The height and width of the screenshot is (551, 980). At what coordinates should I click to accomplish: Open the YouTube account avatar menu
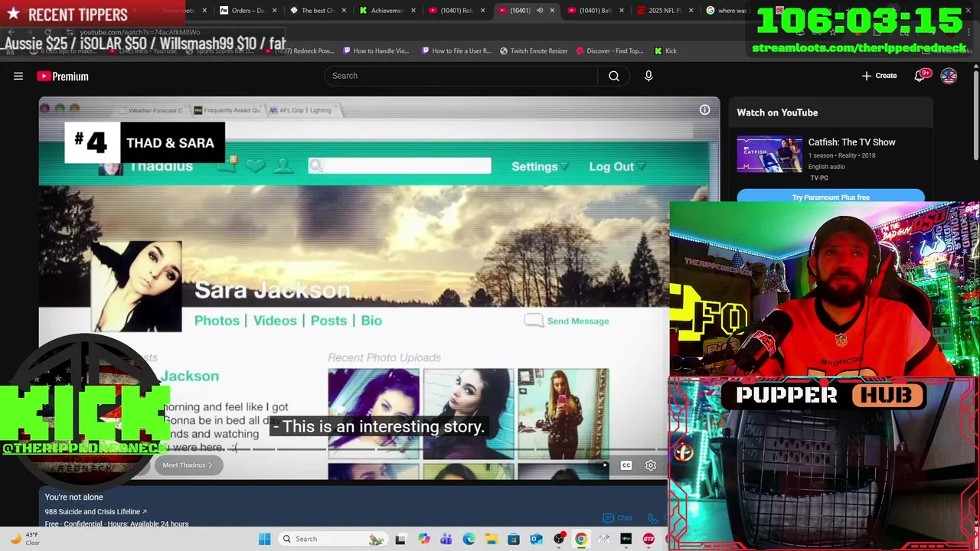tap(949, 76)
